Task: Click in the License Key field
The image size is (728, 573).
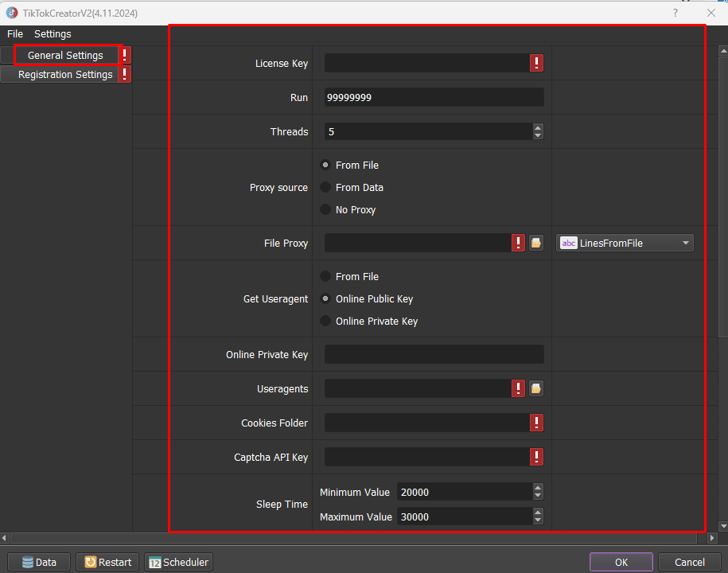Action: tap(427, 63)
